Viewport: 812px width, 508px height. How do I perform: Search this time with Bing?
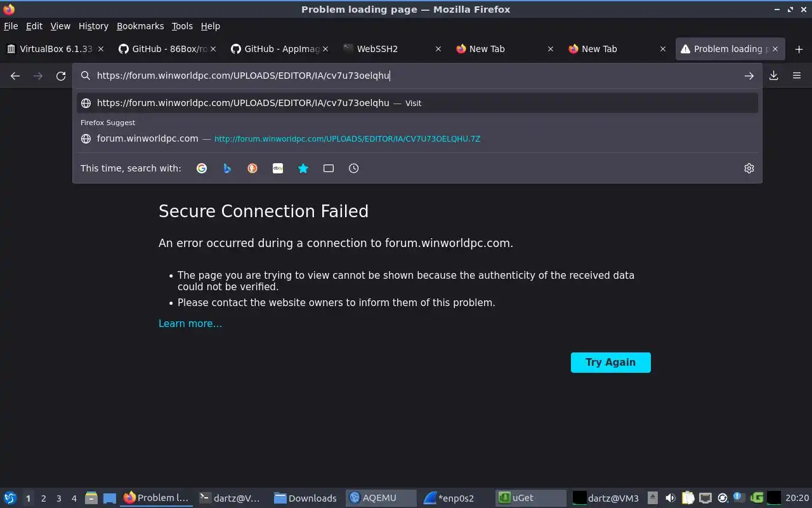tap(227, 168)
